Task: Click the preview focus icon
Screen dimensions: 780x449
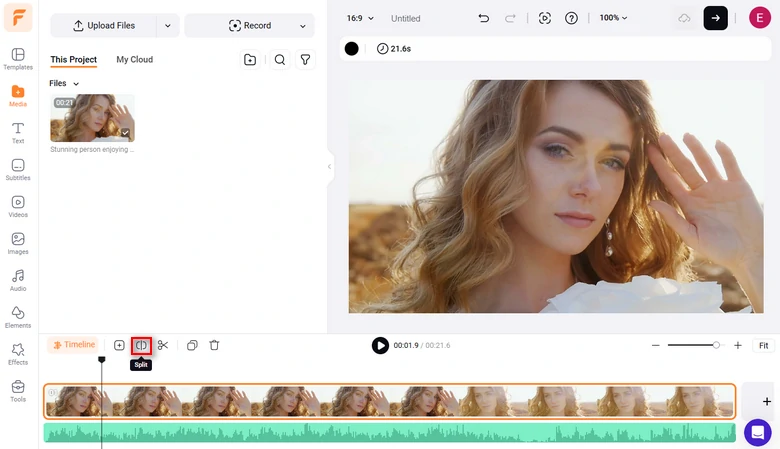Action: (x=545, y=18)
